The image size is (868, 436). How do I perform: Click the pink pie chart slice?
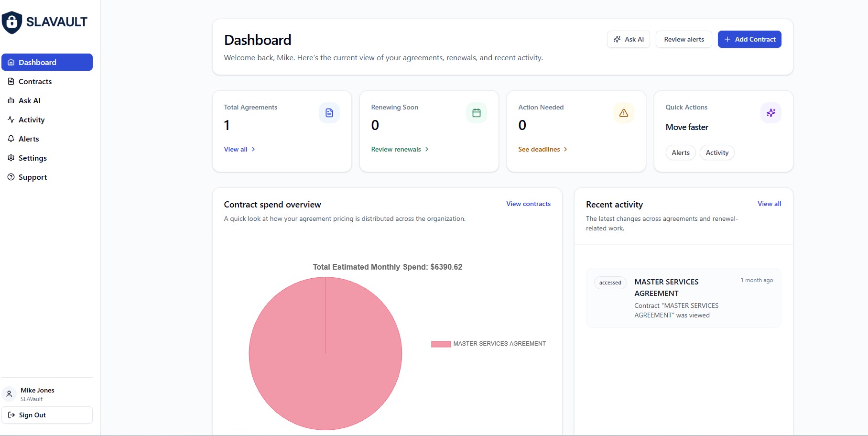coord(325,354)
